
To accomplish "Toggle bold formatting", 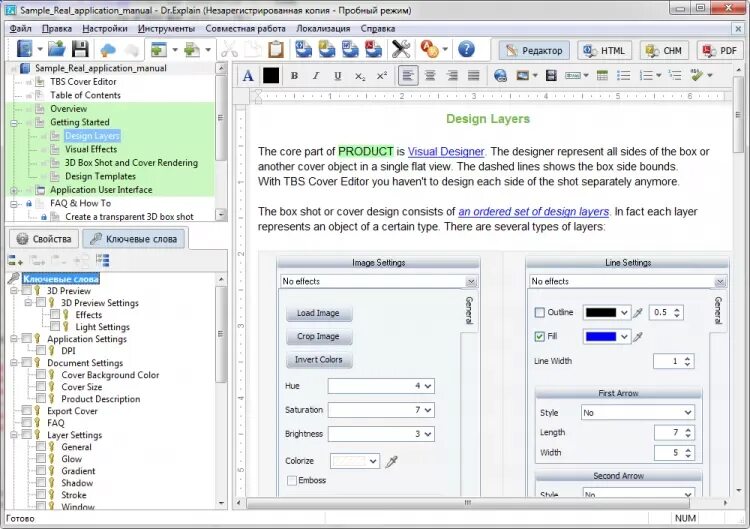I will tap(294, 76).
